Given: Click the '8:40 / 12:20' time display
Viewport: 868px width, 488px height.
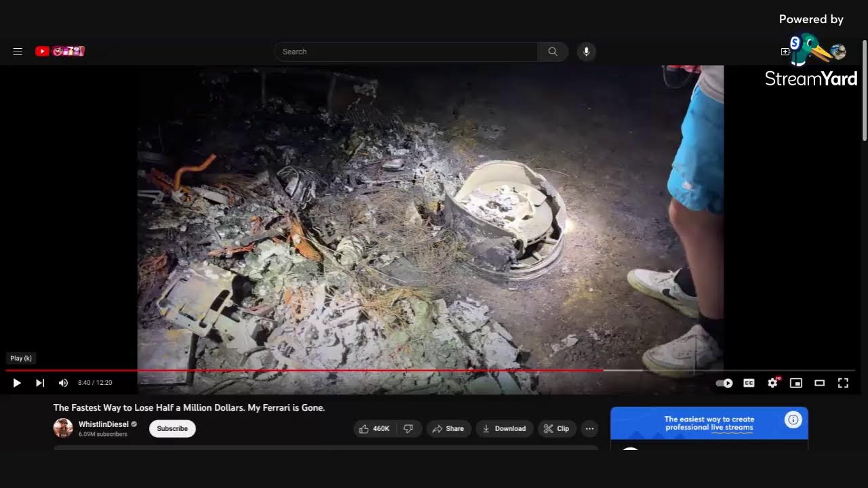Looking at the screenshot, I should click(95, 383).
